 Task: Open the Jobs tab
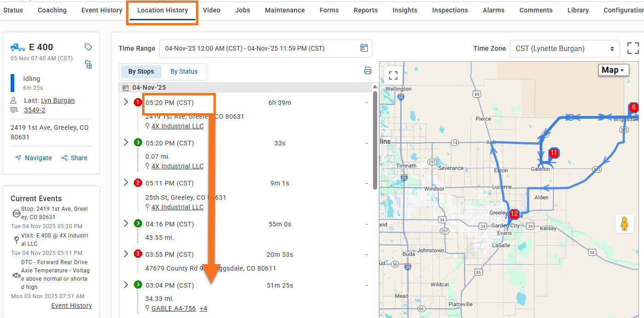(242, 10)
